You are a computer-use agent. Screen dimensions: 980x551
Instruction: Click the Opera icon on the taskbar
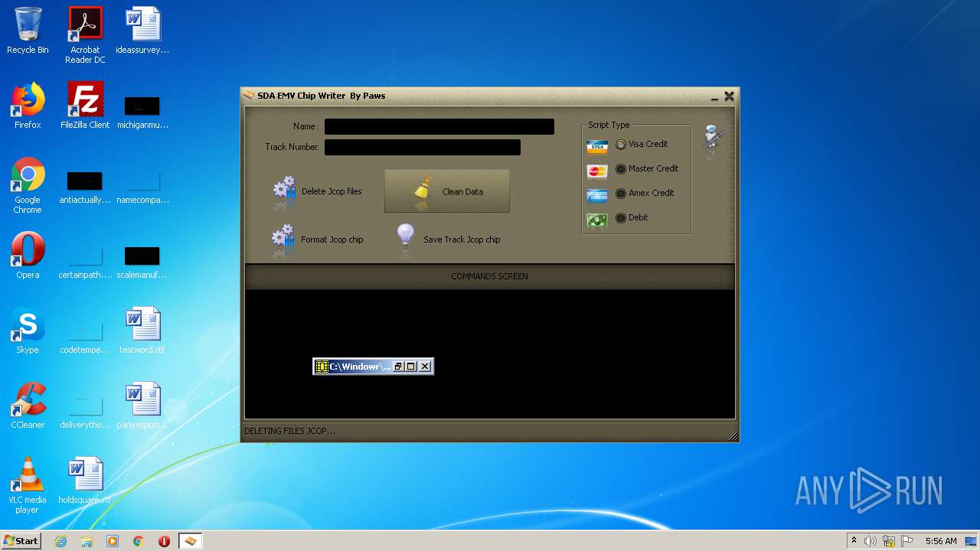click(164, 541)
